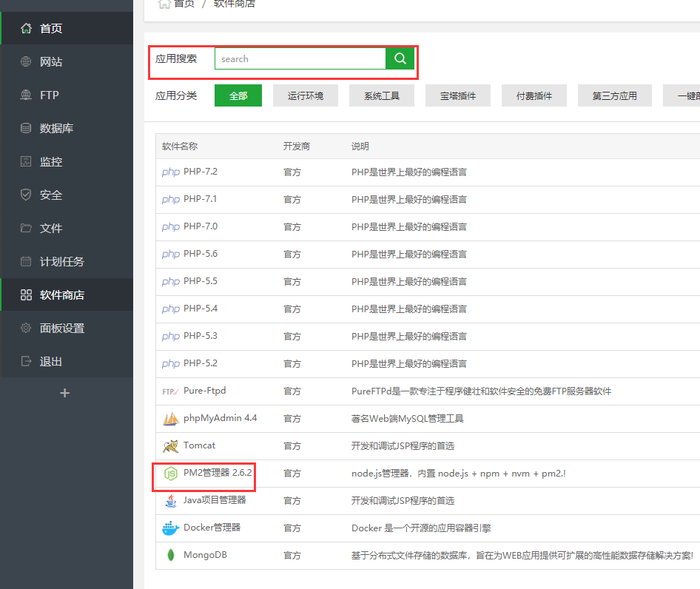Click the plus icon at sidebar bottom
Screen dimensions: 700x589
point(65,393)
